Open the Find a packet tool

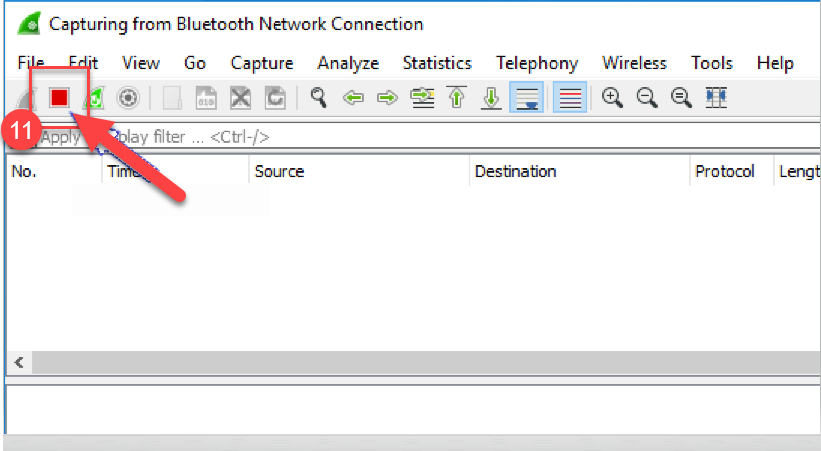[x=318, y=98]
